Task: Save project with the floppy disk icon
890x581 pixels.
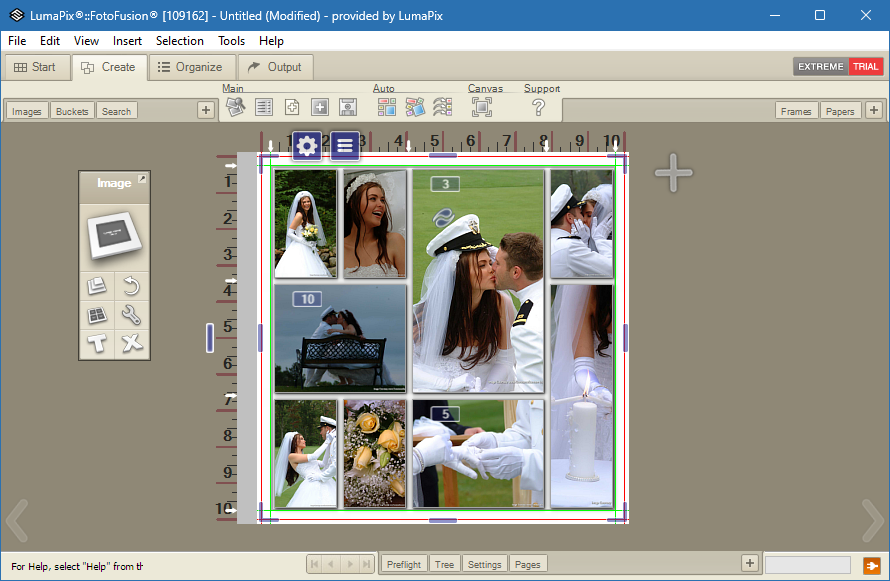Action: [348, 107]
